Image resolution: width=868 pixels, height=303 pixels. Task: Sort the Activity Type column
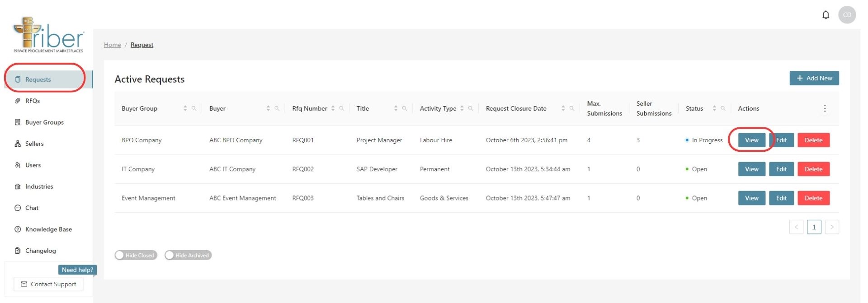tap(462, 108)
